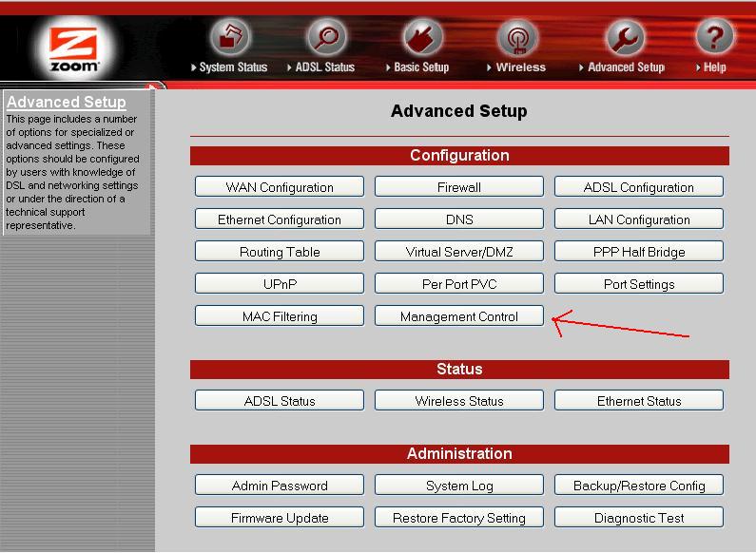The image size is (756, 553).
Task: Open PPP Half Bridge settings
Action: click(639, 252)
